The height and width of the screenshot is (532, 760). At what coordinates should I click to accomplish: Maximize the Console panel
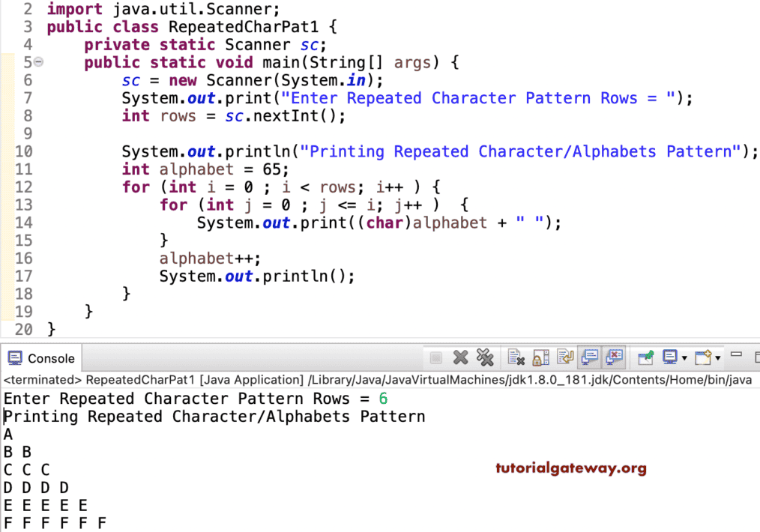756,357
